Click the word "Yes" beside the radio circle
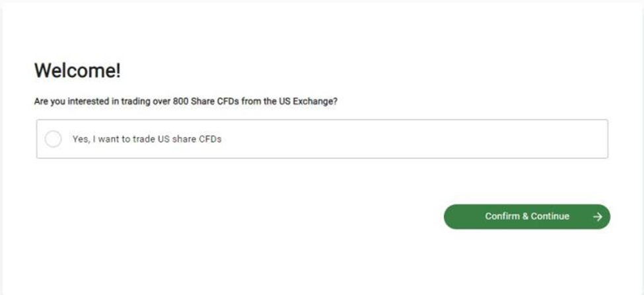The image size is (644, 295). pos(80,140)
